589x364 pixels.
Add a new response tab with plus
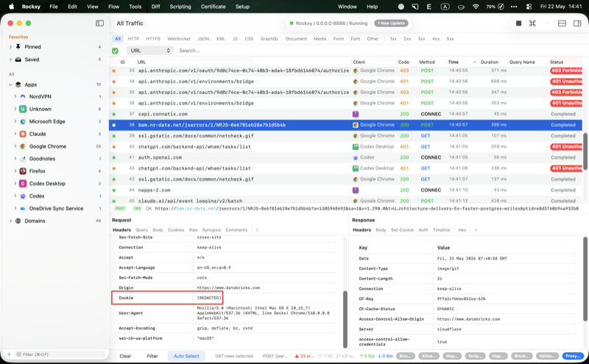click(x=476, y=230)
